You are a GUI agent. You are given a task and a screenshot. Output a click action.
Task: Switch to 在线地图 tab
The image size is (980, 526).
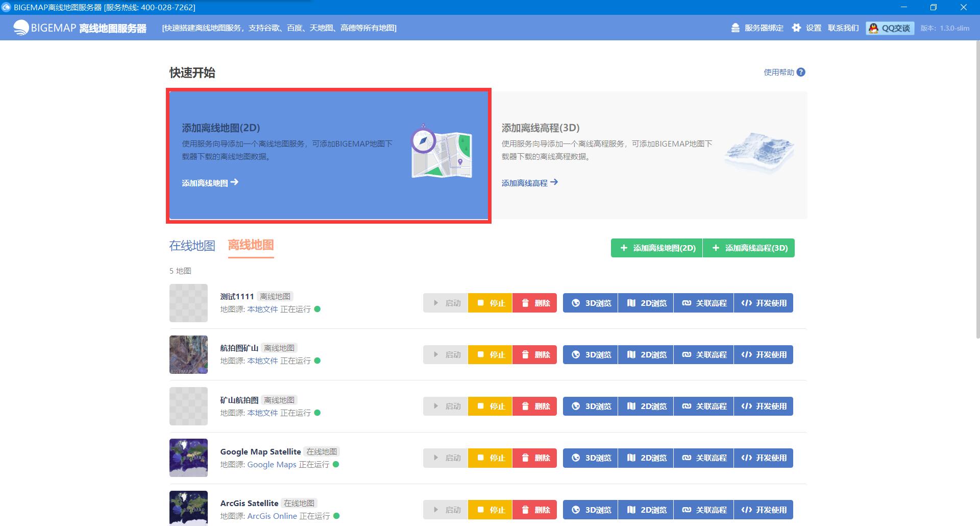click(192, 246)
